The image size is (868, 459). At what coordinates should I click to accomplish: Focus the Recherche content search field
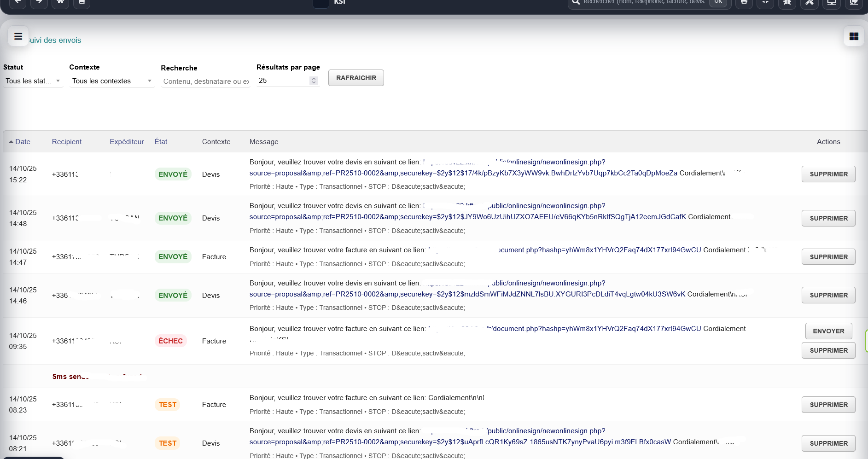tap(205, 81)
